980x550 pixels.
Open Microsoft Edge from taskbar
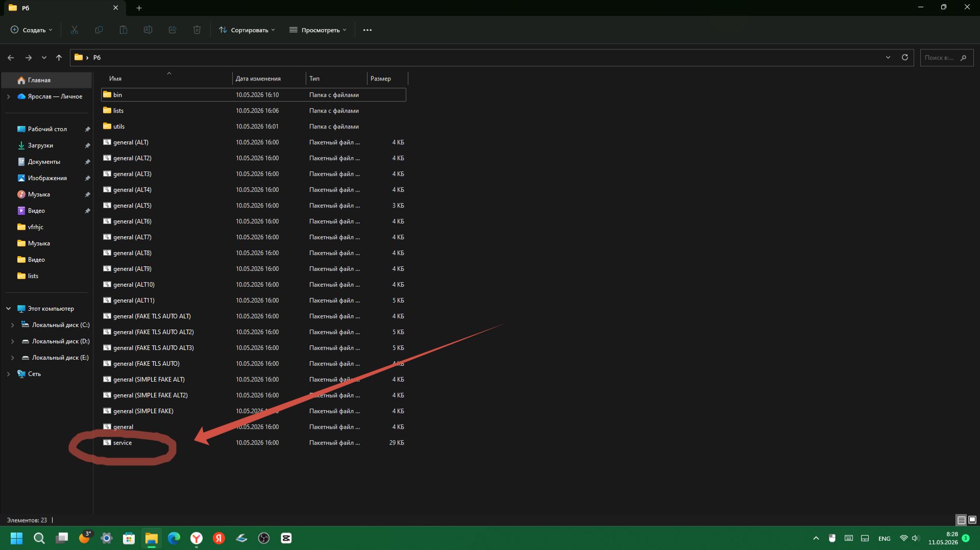(x=174, y=538)
